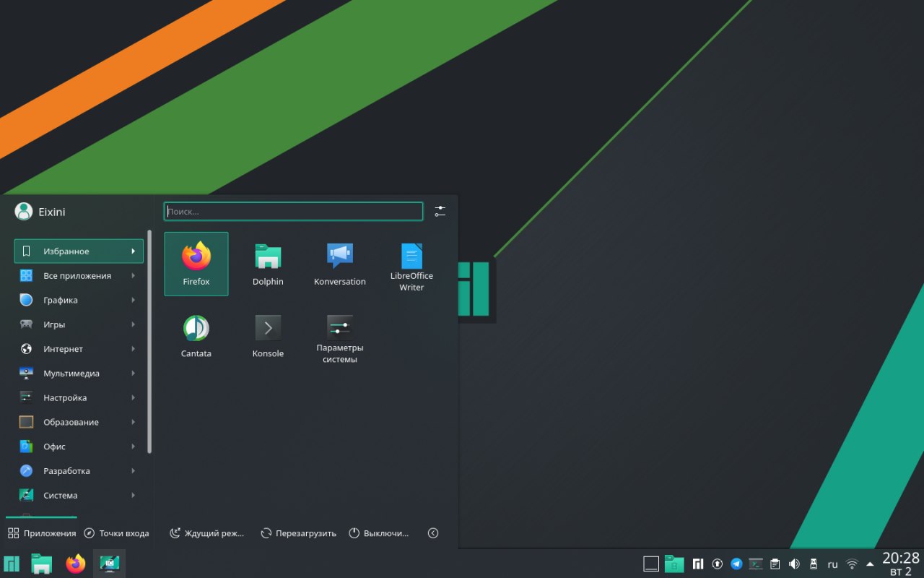Image resolution: width=924 pixels, height=578 pixels.
Task: Open Dolphin file manager from favorites
Action: [268, 264]
